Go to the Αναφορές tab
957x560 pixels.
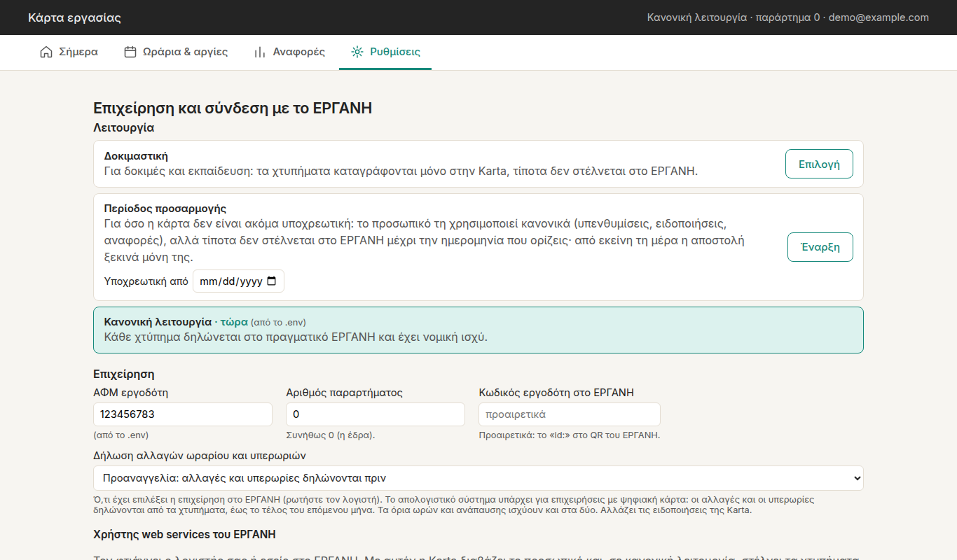pyautogui.click(x=289, y=52)
